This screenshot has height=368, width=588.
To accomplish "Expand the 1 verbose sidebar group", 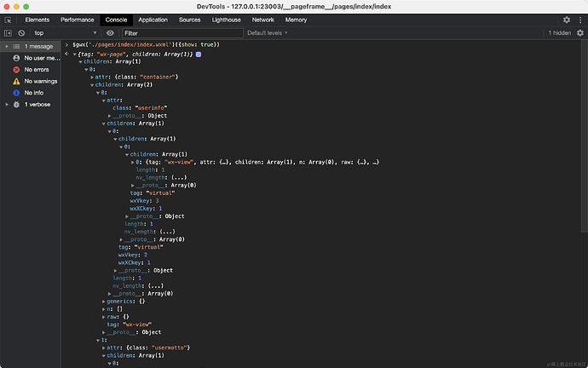I will point(7,105).
